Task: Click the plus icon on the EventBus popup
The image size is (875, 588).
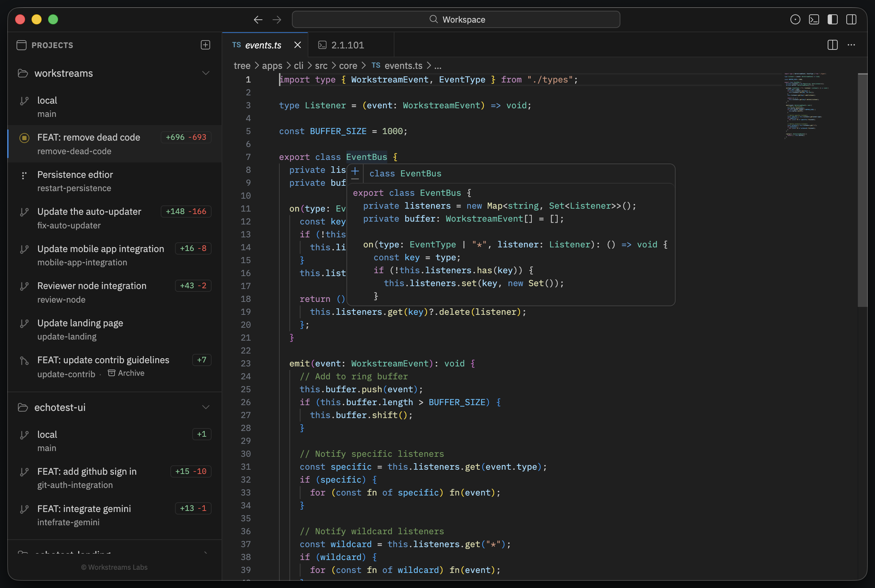Action: (x=354, y=172)
